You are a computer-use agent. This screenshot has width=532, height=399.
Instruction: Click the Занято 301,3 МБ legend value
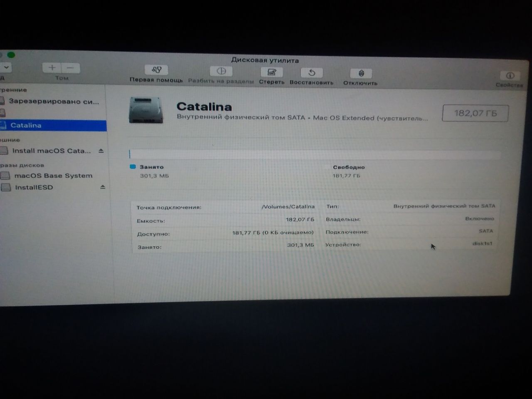point(154,176)
